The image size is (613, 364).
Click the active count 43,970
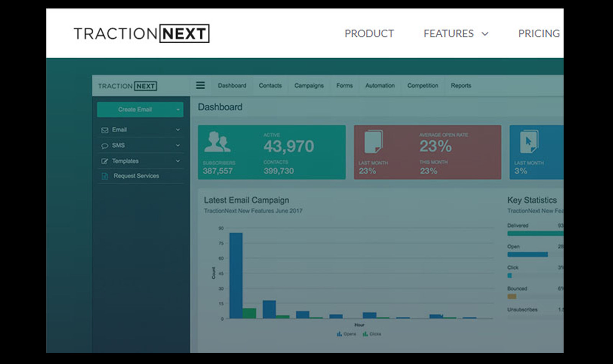[288, 146]
